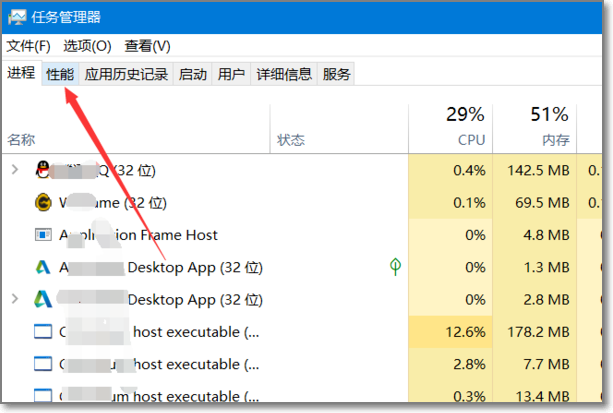The height and width of the screenshot is (413, 613).
Task: Click the Task Manager title bar icon
Action: (17, 17)
